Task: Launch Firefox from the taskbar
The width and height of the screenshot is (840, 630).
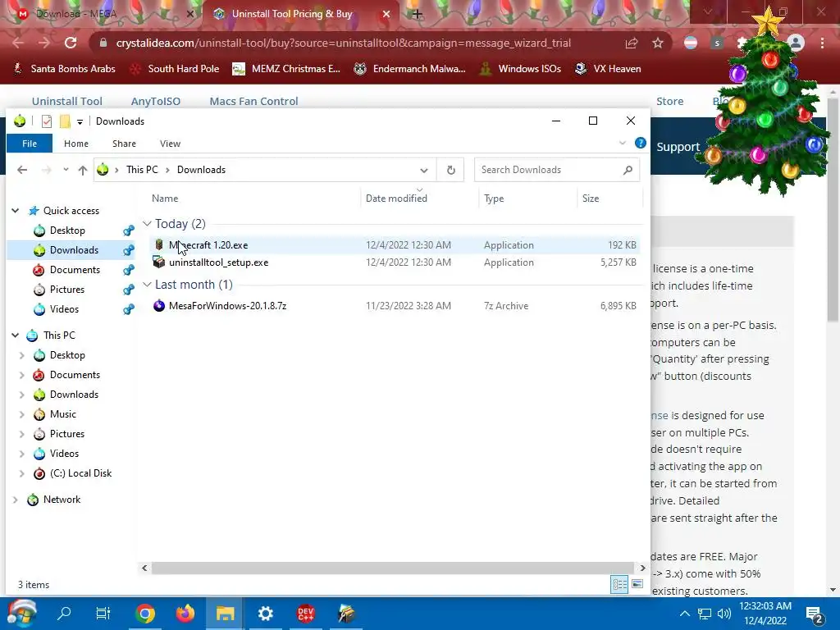Action: [185, 614]
